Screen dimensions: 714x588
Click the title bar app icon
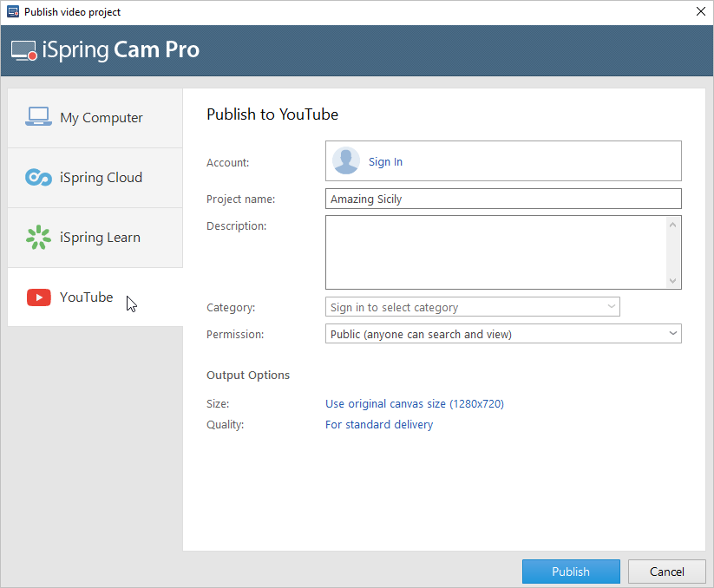point(13,12)
